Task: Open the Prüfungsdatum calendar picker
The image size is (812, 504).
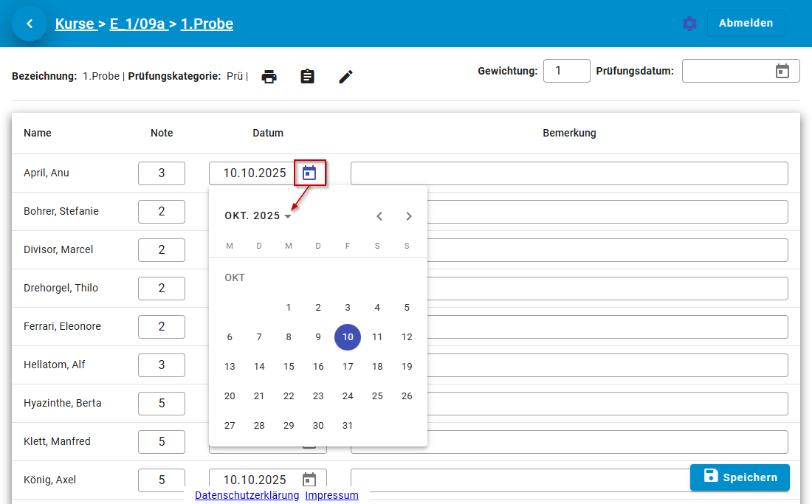Action: pyautogui.click(x=782, y=71)
